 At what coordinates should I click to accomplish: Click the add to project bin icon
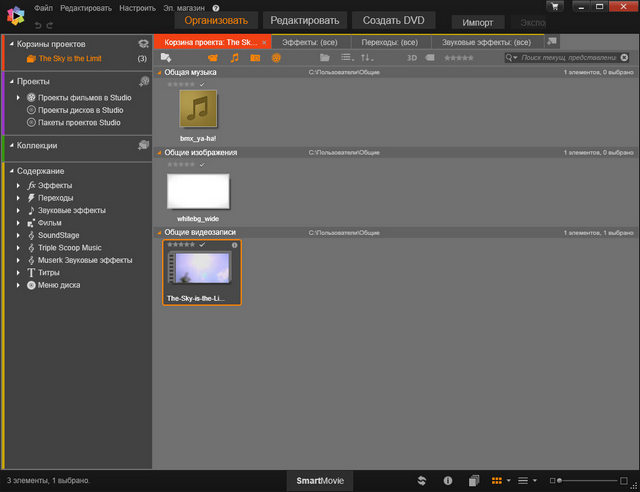pos(166,58)
